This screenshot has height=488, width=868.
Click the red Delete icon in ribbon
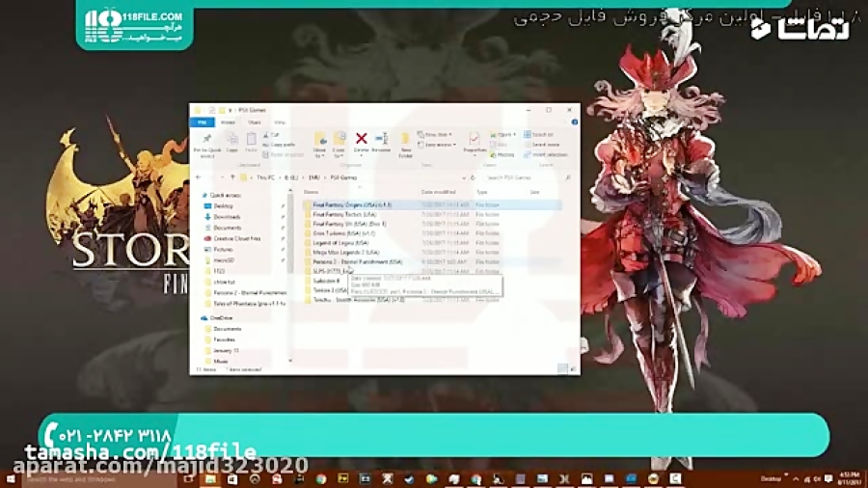coord(361,141)
